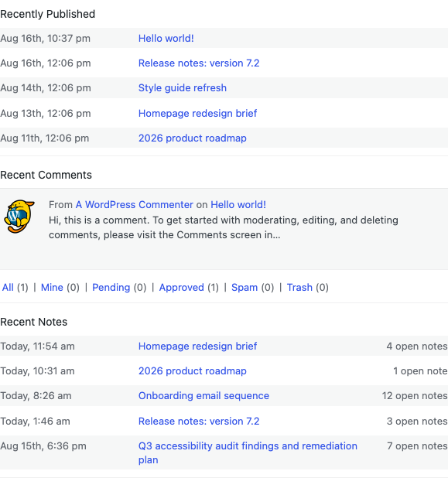448x478 pixels.
Task: Click the 'Today, 10:31 am' timestamp
Action: pos(37,371)
